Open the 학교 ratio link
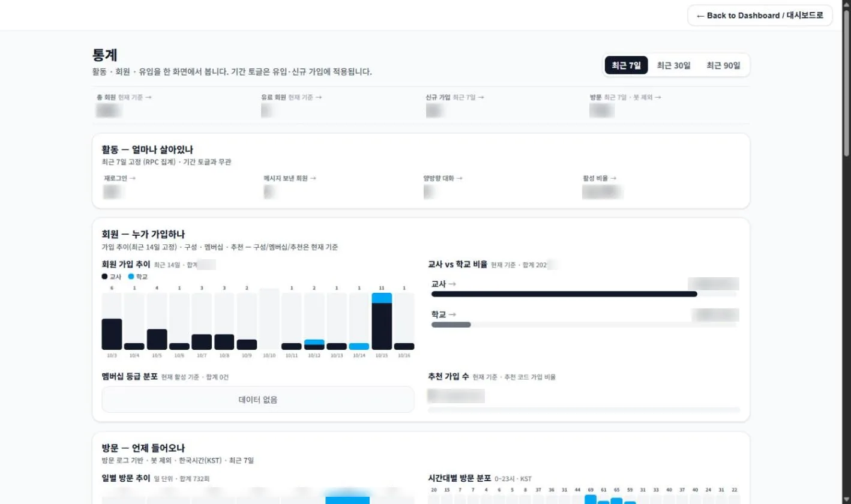This screenshot has height=504, width=851. (444, 314)
